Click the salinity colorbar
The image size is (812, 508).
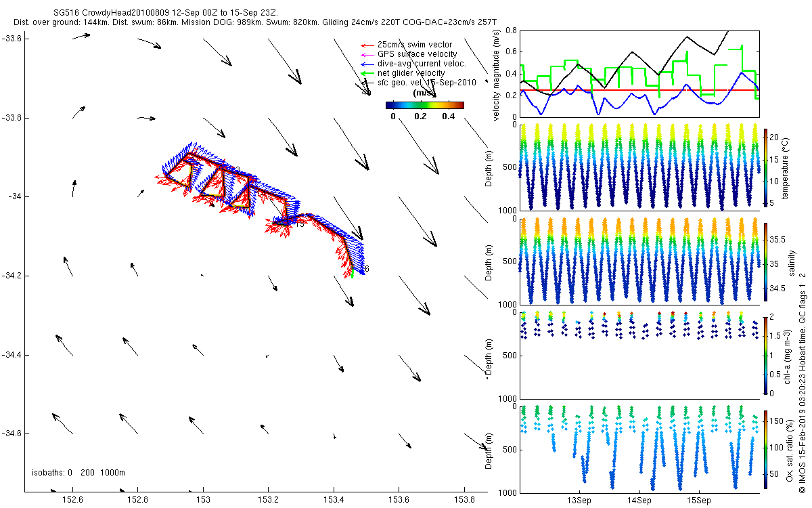(x=766, y=261)
